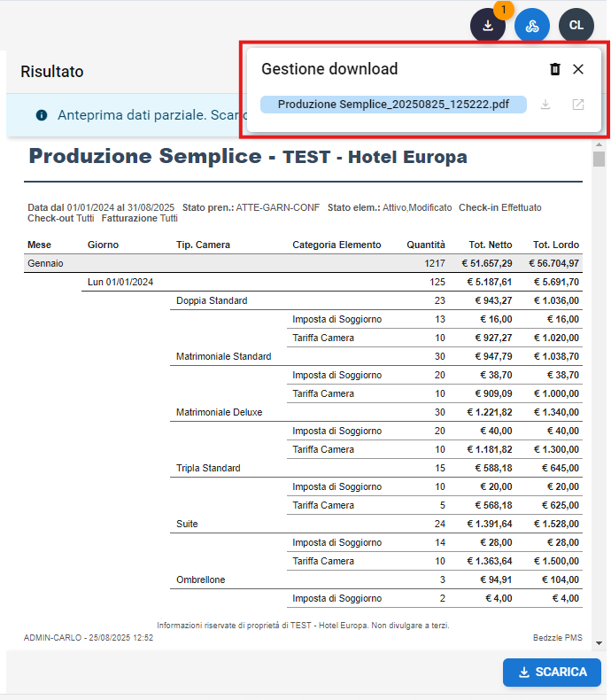611x700 pixels.
Task: Click the blue webhook integrations icon
Action: [532, 26]
